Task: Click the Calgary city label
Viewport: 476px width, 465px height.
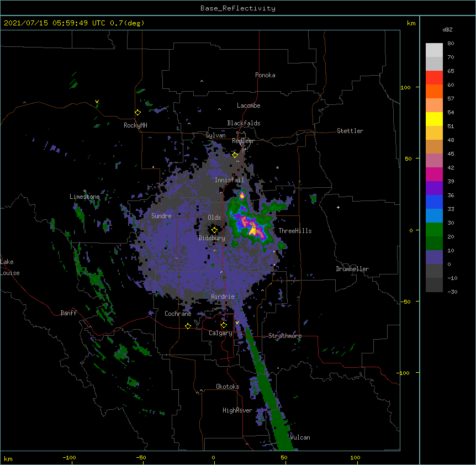Action: (x=220, y=333)
